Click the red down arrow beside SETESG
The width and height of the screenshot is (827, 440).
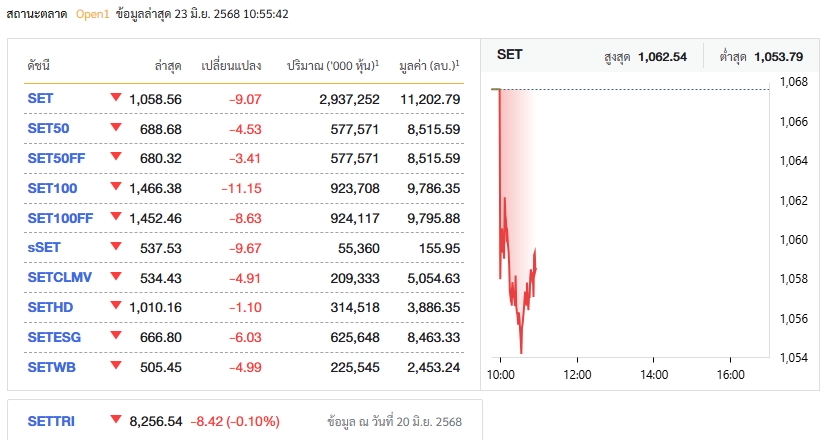pos(116,336)
